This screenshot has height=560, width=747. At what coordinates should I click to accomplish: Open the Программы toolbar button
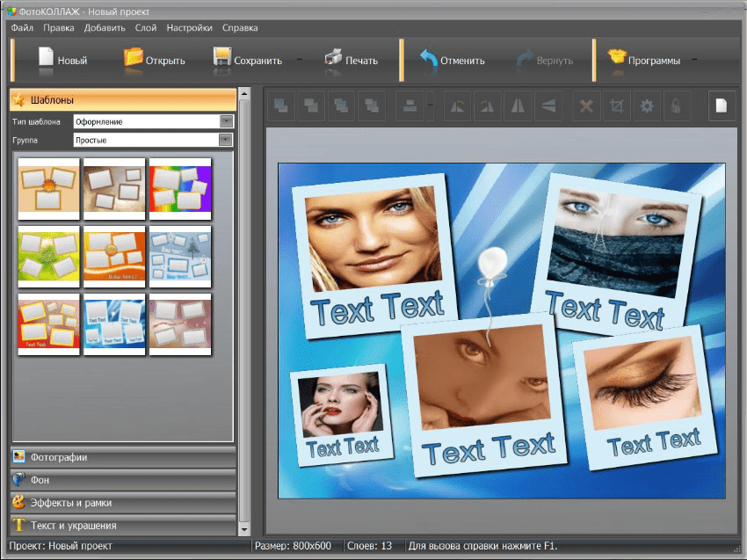click(644, 61)
